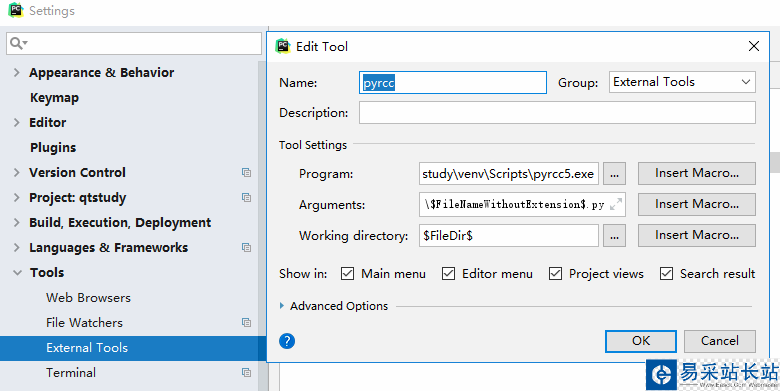Click the Settings search box
The image size is (780, 391).
(134, 44)
